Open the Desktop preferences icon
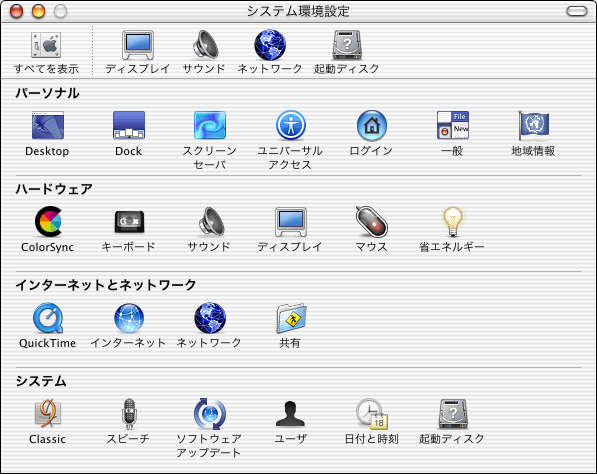597x474 pixels. 48,125
